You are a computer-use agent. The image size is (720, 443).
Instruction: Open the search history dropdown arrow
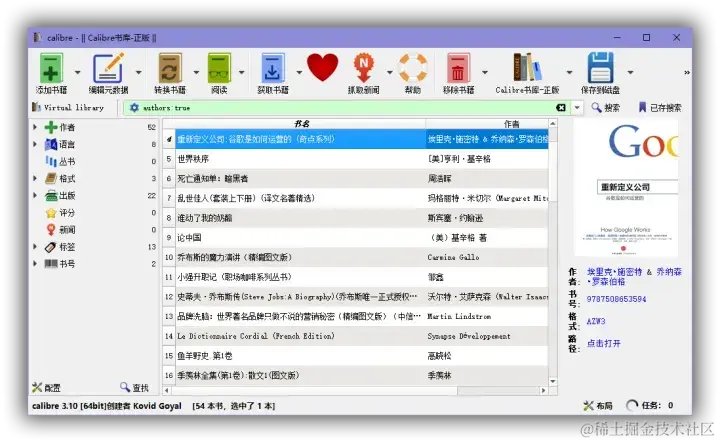(577, 108)
